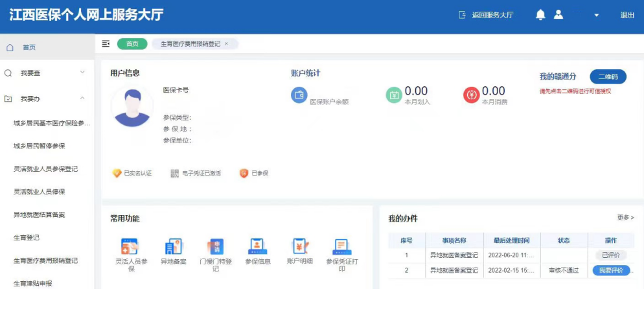This screenshot has width=644, height=311.
Task: Open the 参保信息 shortcut icon
Action: [x=258, y=246]
